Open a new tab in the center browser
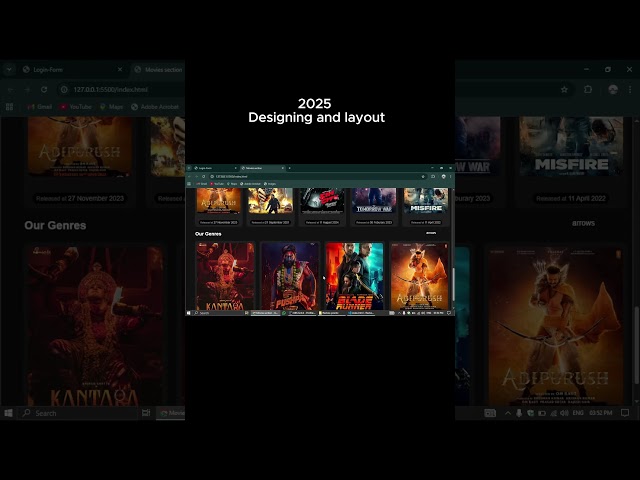 (289, 168)
